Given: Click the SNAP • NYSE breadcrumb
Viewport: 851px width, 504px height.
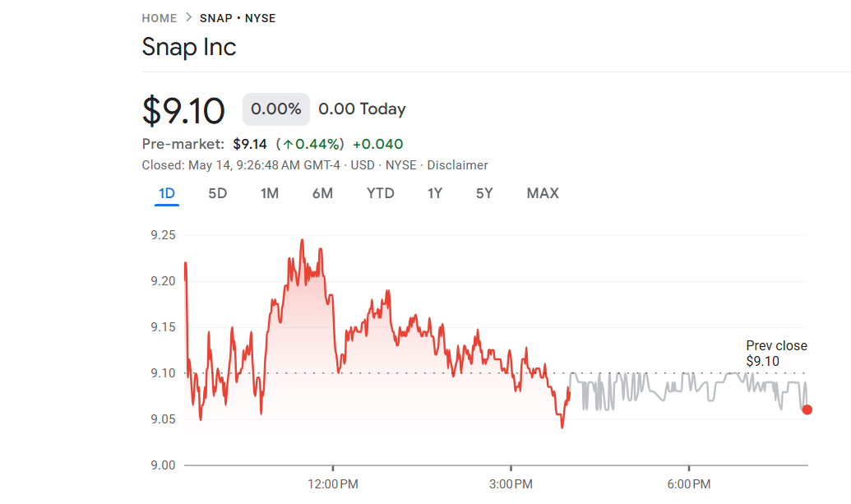Looking at the screenshot, I should (x=238, y=18).
